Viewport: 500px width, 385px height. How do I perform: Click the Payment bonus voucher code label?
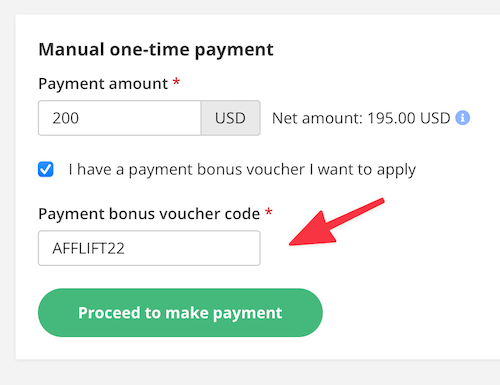click(x=149, y=214)
